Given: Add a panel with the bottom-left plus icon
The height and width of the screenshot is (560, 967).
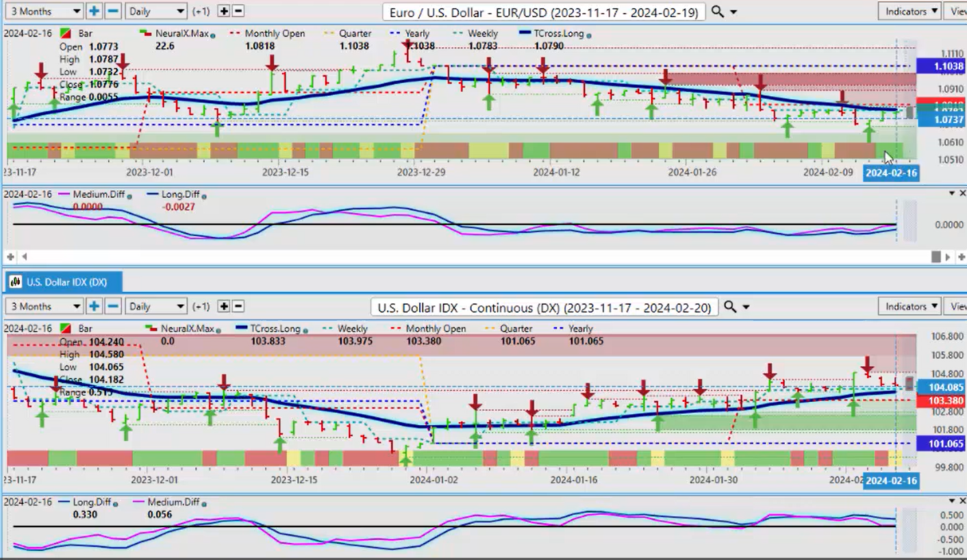Looking at the screenshot, I should pos(10,257).
